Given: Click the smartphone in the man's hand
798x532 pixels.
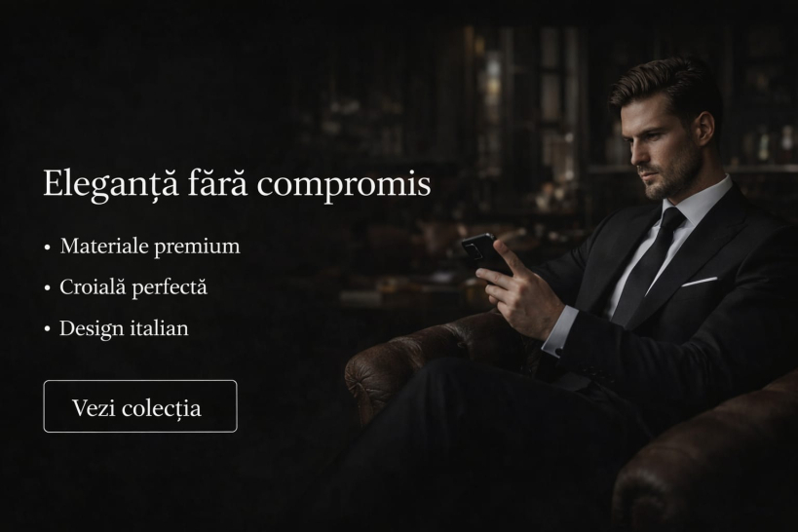Looking at the screenshot, I should pyautogui.click(x=484, y=255).
